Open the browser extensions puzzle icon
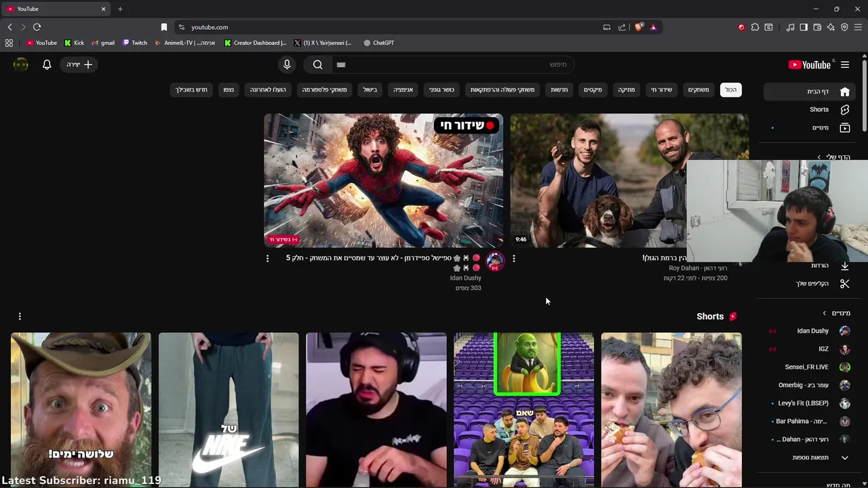The image size is (868, 488). click(x=755, y=27)
